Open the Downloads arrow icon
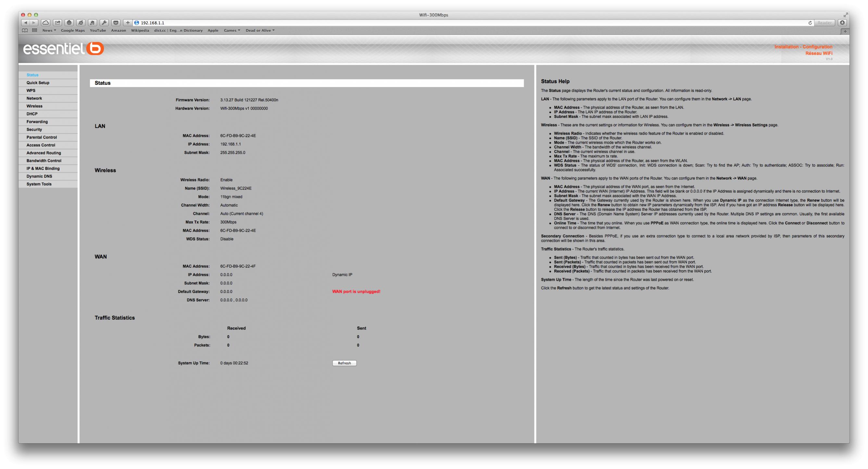This screenshot has width=868, height=469. tap(842, 23)
